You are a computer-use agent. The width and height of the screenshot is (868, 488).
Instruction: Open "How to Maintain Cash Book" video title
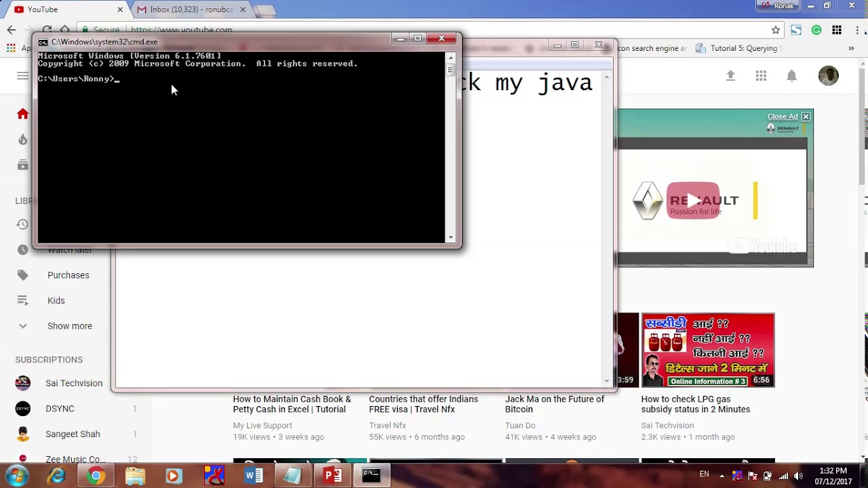point(292,404)
